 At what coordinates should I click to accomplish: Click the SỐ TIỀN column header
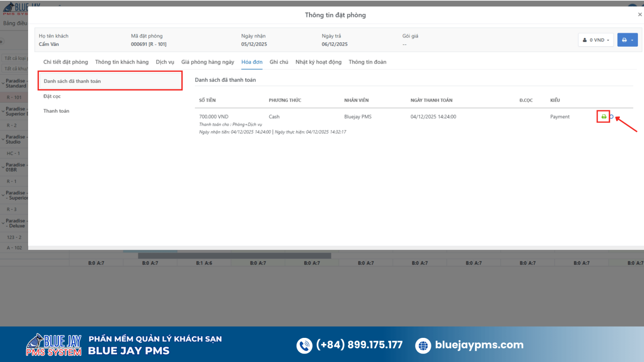click(x=207, y=100)
